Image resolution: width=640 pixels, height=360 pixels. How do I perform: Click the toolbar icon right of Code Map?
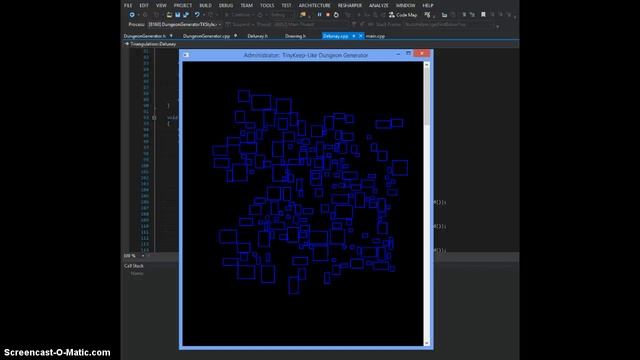[427, 15]
